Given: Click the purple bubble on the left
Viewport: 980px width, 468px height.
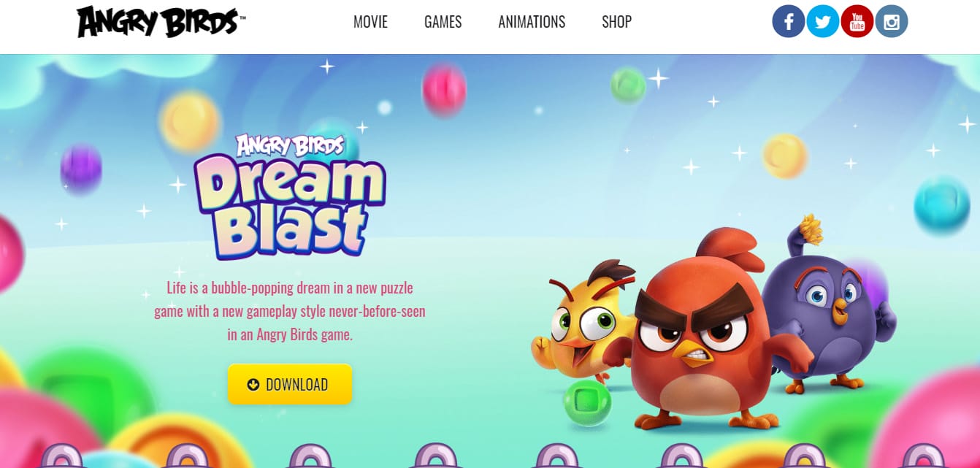Looking at the screenshot, I should [80, 169].
